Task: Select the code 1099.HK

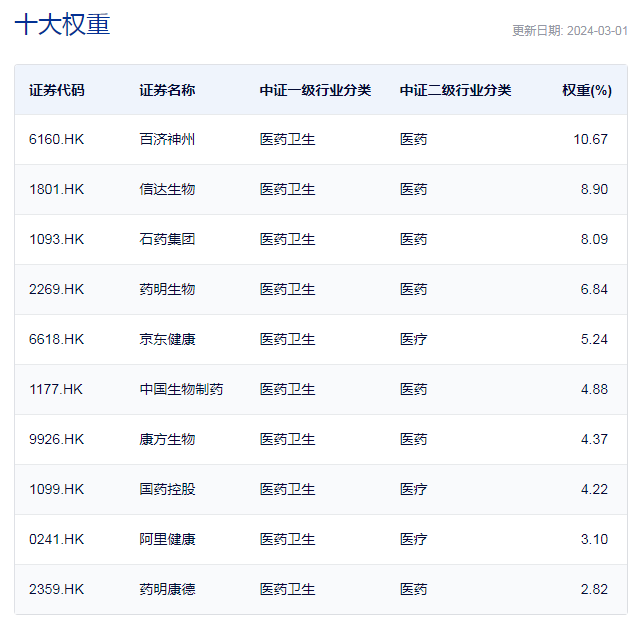Action: coord(56,489)
